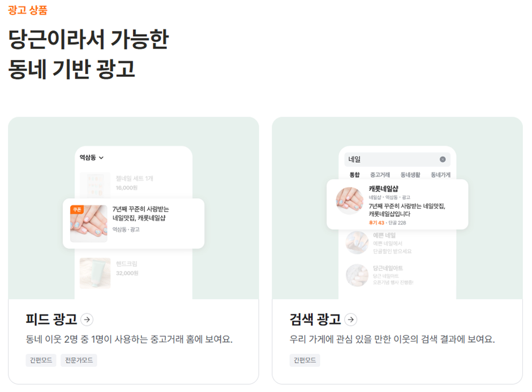Open the 검색 광고 heading link
The image size is (532, 392).
(315, 320)
